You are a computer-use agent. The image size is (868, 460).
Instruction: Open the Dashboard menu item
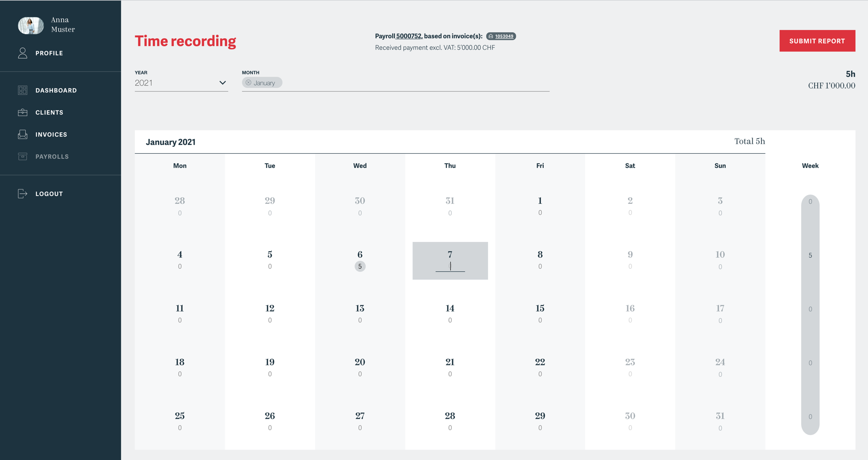[56, 90]
